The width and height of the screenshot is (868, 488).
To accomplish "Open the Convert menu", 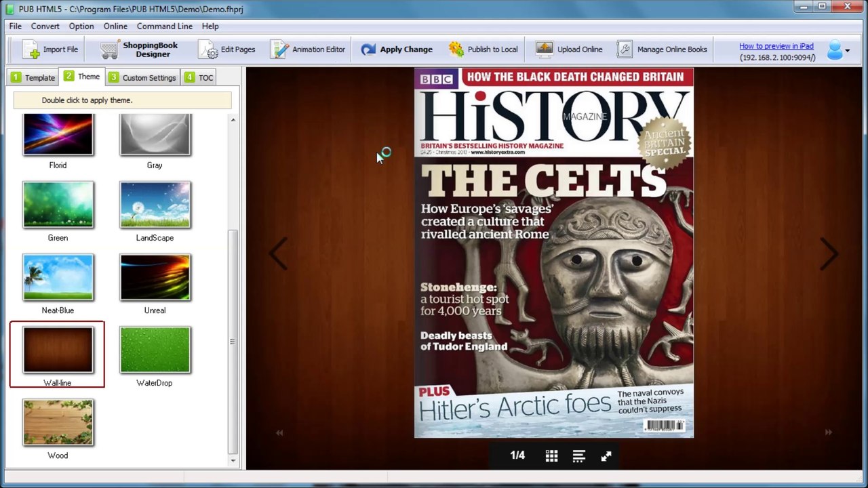I will click(x=45, y=26).
